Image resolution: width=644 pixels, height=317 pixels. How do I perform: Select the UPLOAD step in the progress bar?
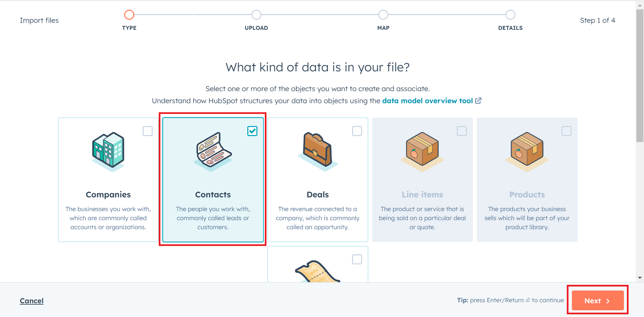(x=256, y=14)
